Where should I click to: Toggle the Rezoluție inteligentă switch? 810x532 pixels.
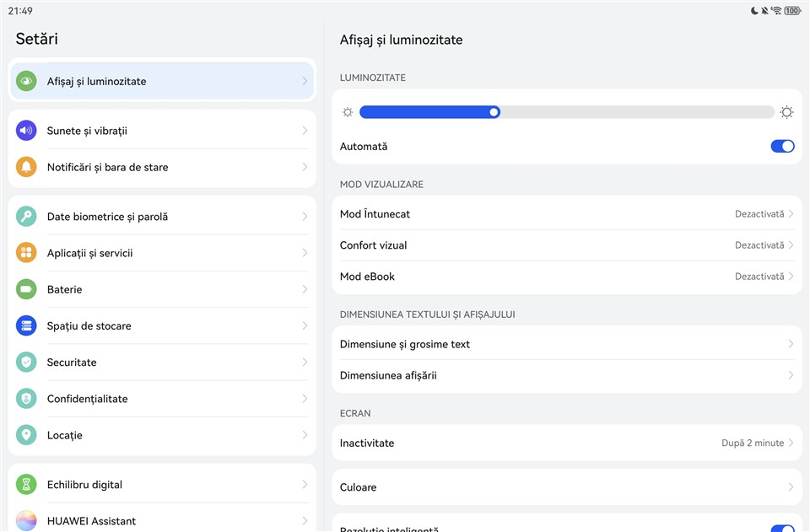[782, 528]
